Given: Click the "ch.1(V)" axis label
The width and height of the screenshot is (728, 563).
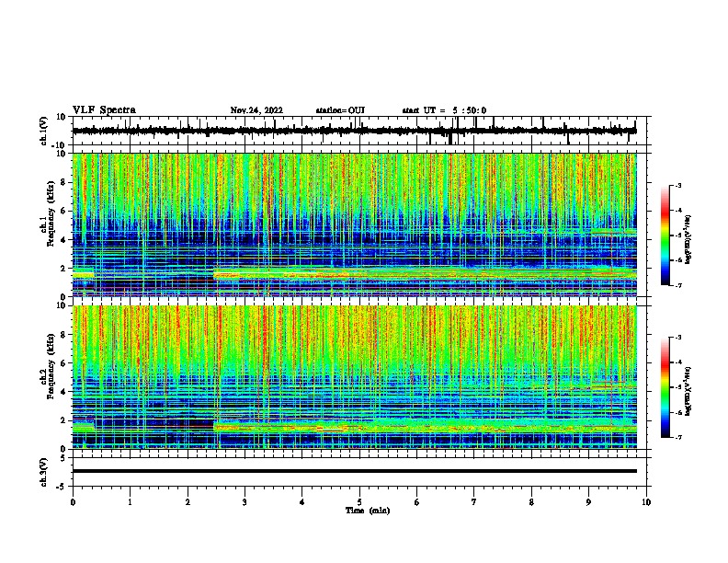Looking at the screenshot, I should (x=44, y=131).
